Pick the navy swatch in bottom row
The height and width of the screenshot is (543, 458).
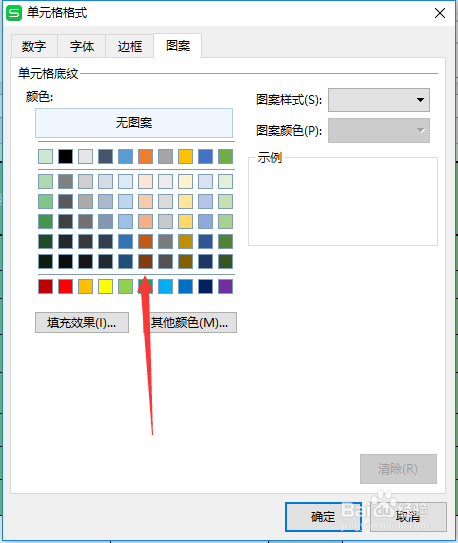click(x=205, y=286)
